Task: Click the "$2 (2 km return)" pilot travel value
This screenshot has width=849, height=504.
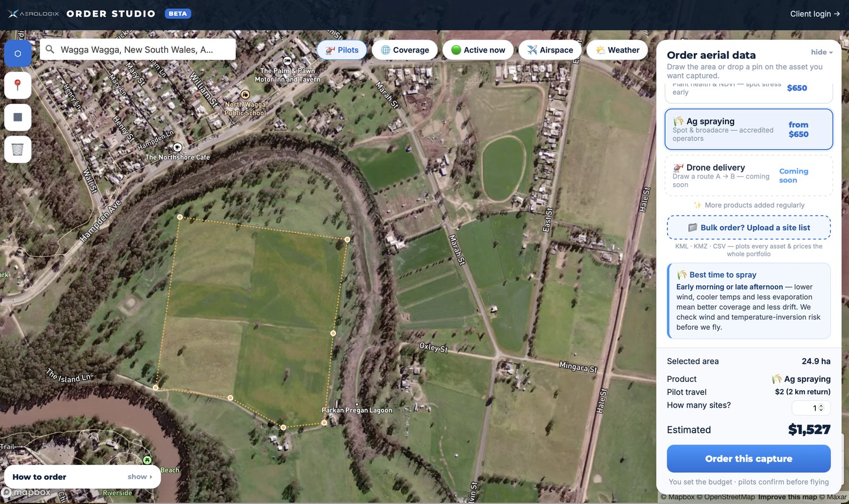Action: coord(803,392)
